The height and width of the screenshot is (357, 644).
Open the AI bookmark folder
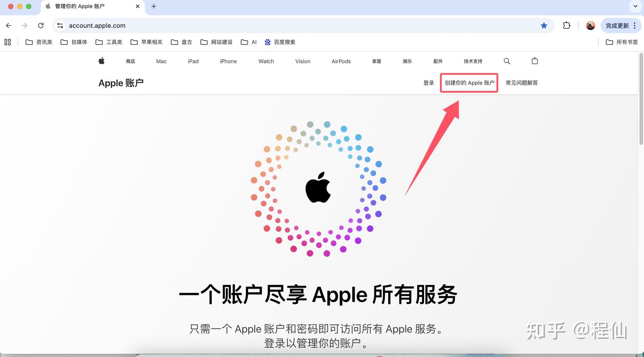(249, 42)
